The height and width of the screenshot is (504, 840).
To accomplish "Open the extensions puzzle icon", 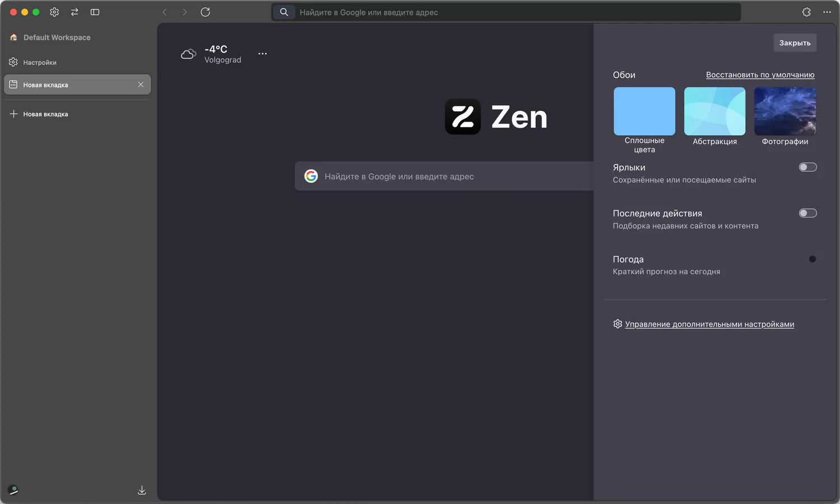I will (x=806, y=12).
